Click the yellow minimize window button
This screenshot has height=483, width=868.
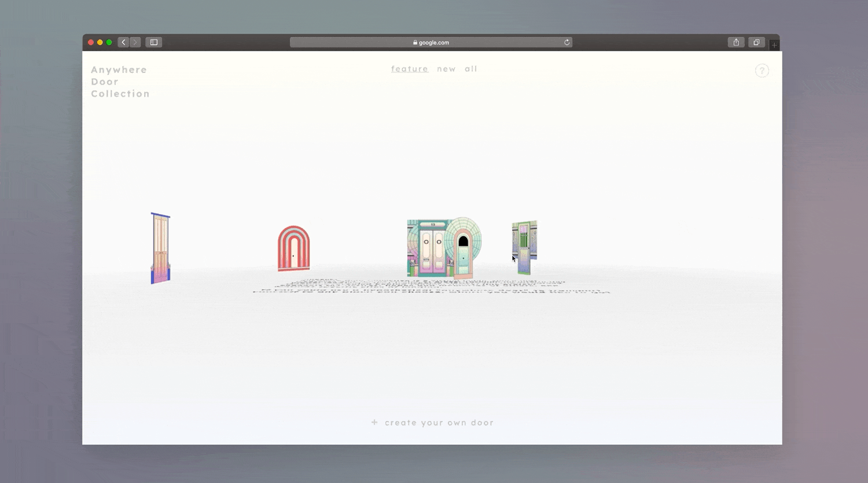click(100, 42)
